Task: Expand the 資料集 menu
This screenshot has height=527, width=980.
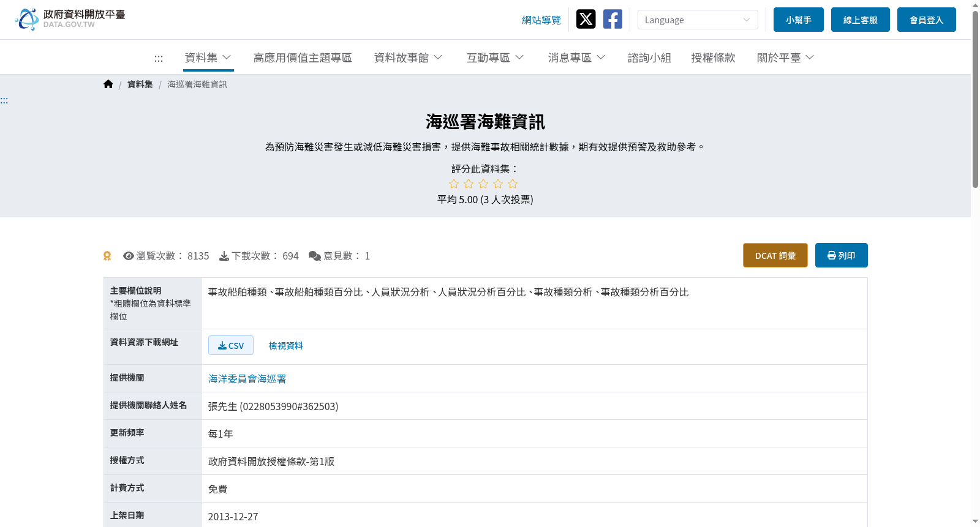Action: [x=208, y=58]
